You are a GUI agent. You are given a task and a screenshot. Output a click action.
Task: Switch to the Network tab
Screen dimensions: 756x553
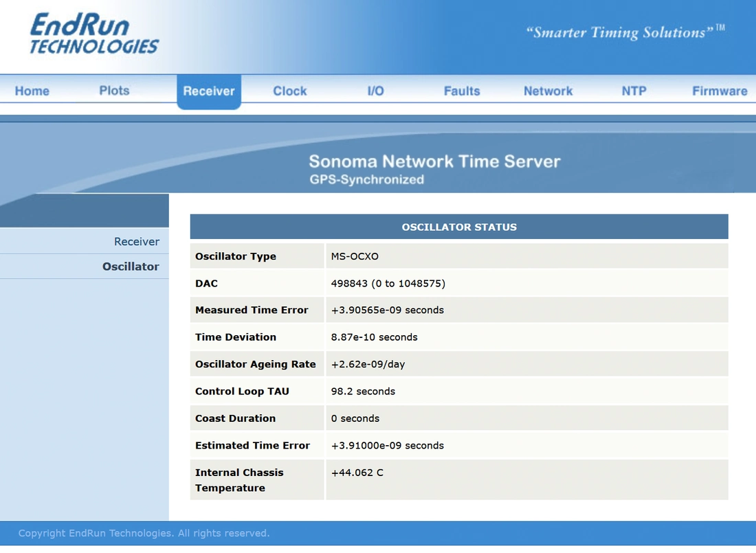tap(548, 91)
